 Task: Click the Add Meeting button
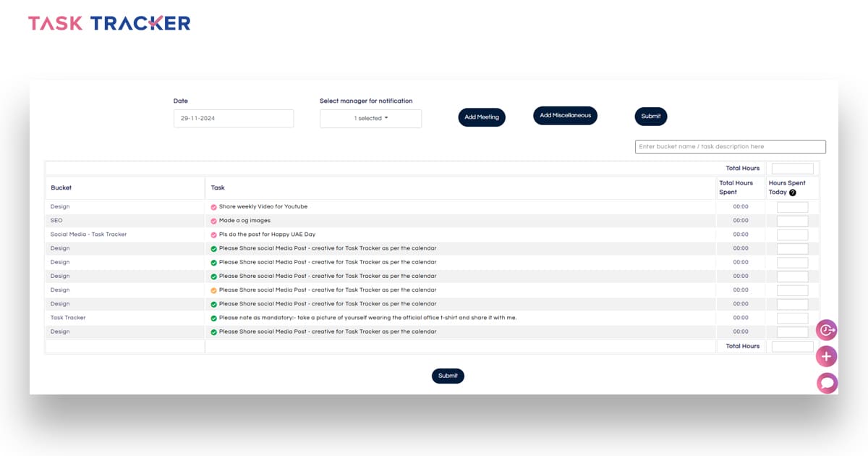point(482,117)
